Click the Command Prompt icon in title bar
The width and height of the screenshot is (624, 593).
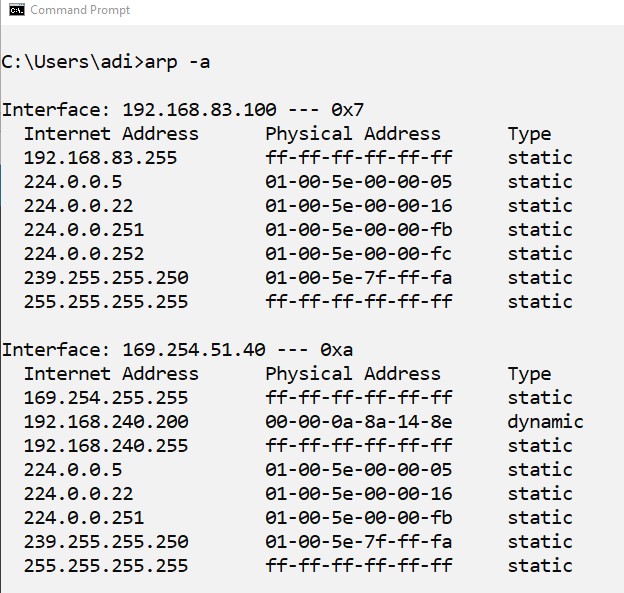(x=14, y=10)
